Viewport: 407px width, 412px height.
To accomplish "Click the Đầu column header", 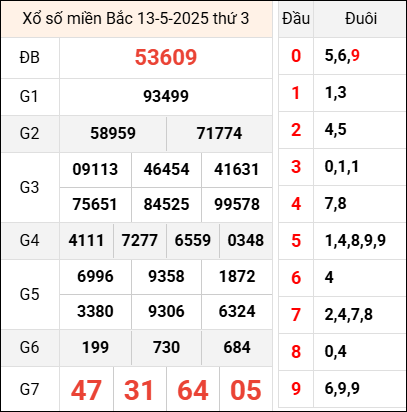I will tap(296, 19).
